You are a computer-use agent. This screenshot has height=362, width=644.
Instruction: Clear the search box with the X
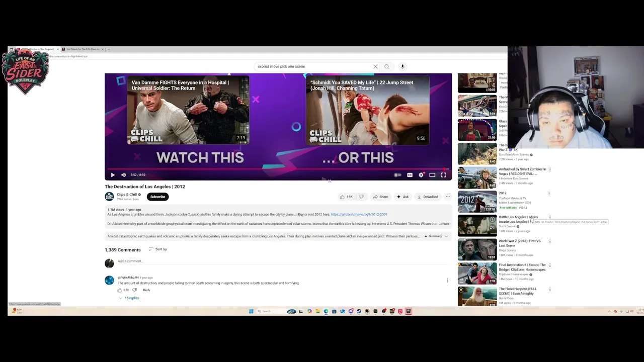point(375,66)
